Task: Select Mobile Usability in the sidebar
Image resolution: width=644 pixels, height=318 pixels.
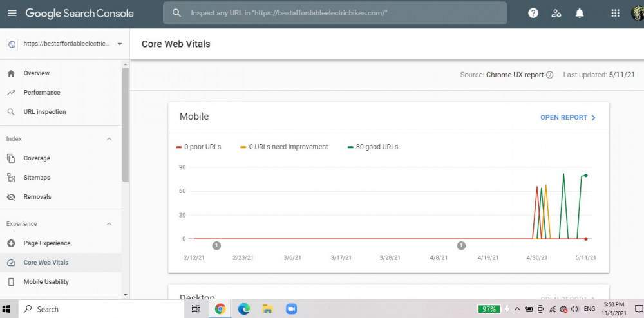Action: click(x=46, y=282)
